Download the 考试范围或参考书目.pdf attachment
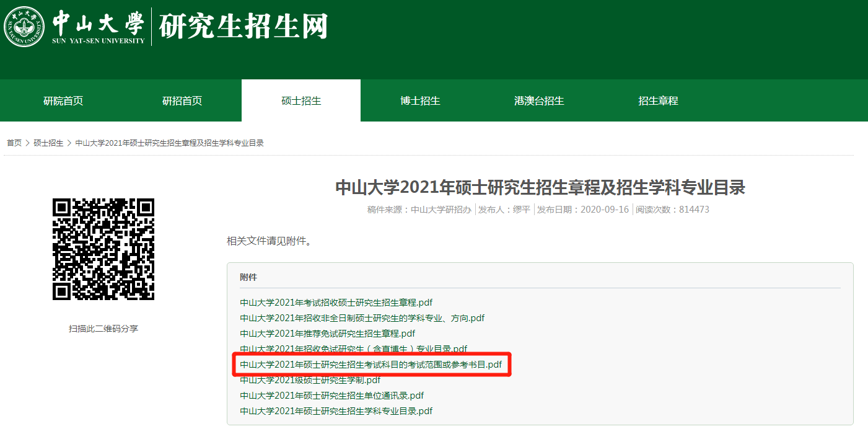Image resolution: width=868 pixels, height=434 pixels. [371, 365]
